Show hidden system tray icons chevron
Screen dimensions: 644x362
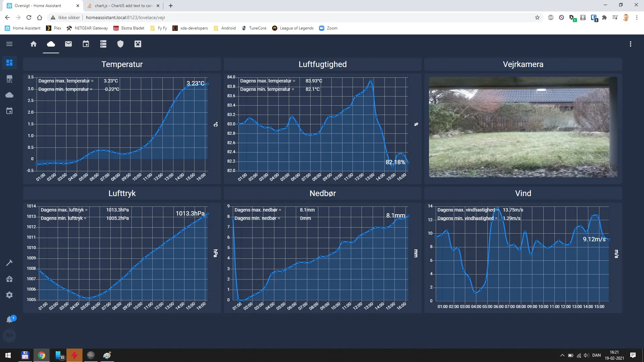point(562,355)
